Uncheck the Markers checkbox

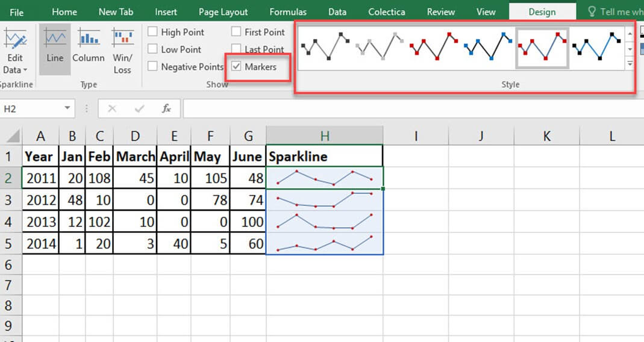pos(237,67)
